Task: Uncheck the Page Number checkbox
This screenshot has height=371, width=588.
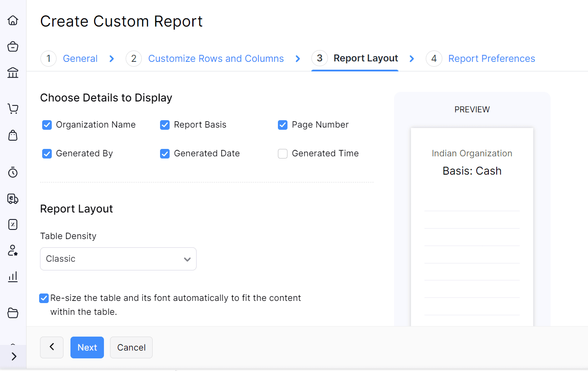Action: (x=283, y=125)
